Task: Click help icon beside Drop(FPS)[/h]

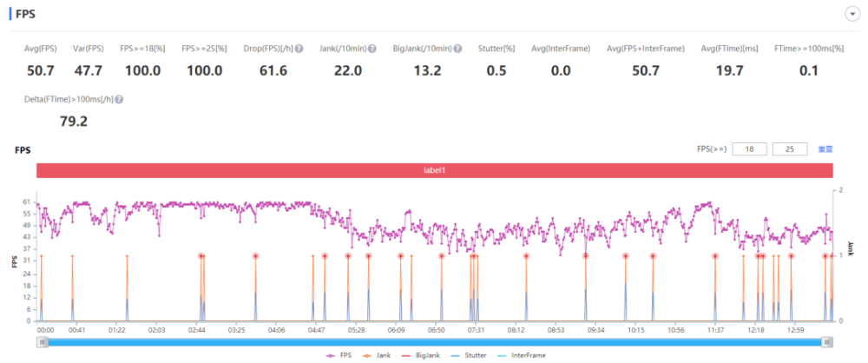Action: [x=299, y=49]
